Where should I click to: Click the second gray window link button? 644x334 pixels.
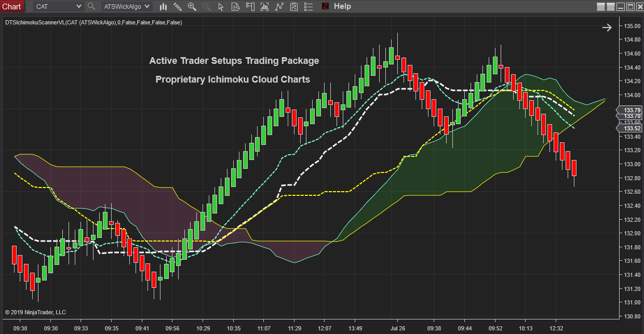point(611,7)
